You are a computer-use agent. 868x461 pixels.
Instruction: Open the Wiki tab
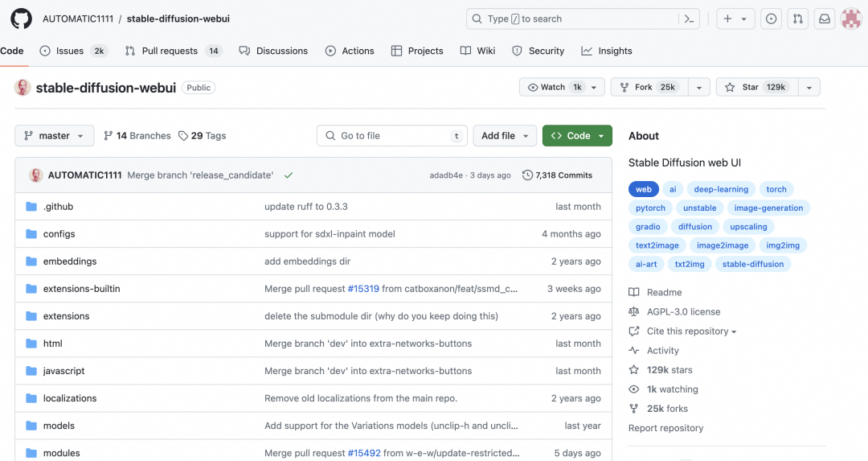(477, 51)
